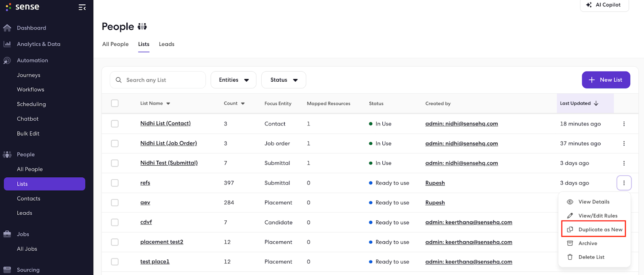The width and height of the screenshot is (644, 275).
Task: Click the trash icon for Delete List
Action: 570,257
